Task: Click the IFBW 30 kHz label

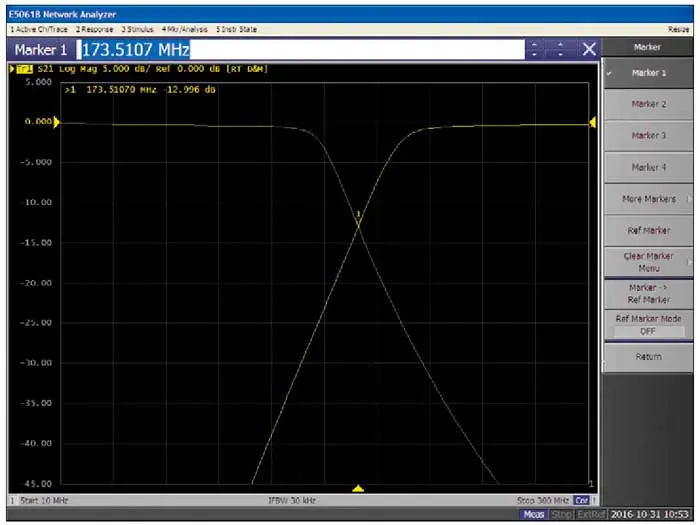Action: [292, 500]
